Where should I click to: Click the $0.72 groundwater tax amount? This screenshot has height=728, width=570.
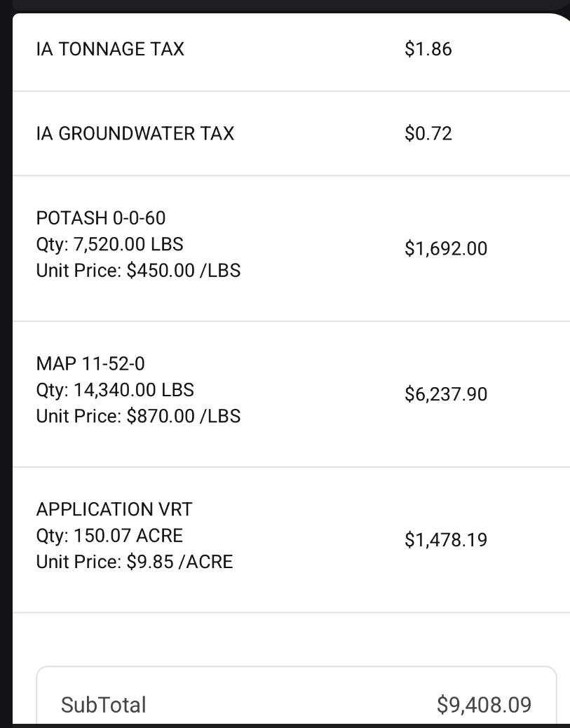(x=428, y=133)
